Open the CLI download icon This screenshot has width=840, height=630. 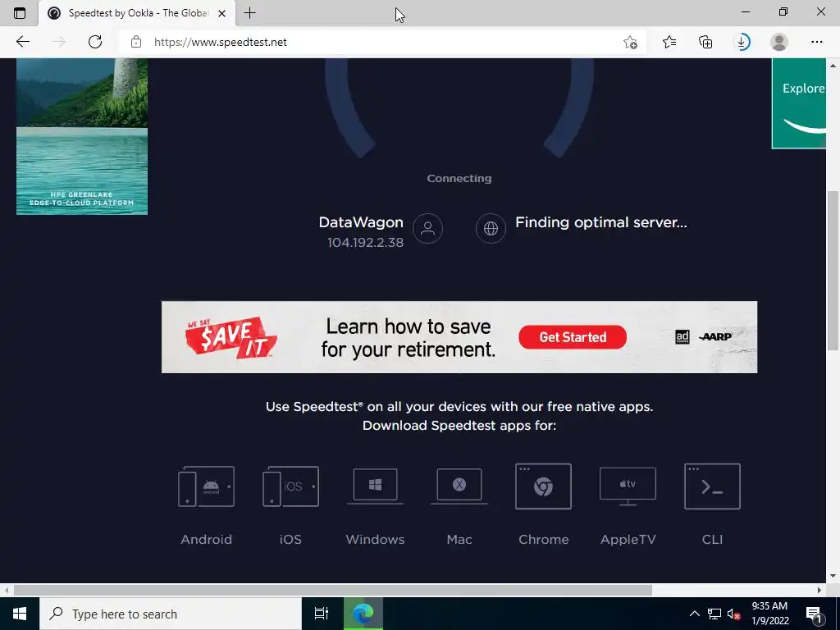point(712,486)
